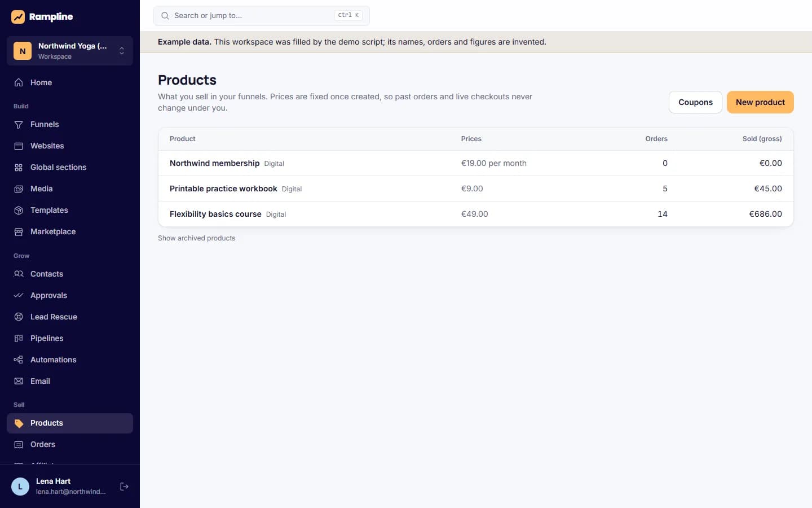812x508 pixels.
Task: Show archived products link
Action: [197, 238]
